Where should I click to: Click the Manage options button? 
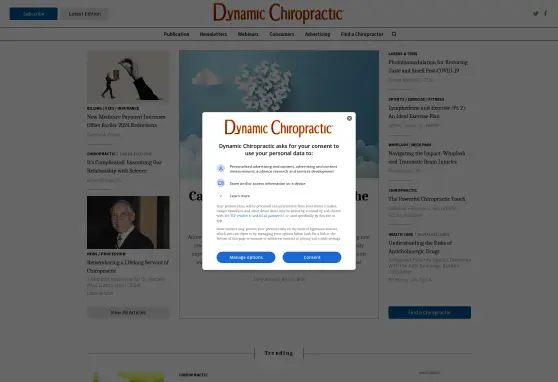click(x=246, y=257)
